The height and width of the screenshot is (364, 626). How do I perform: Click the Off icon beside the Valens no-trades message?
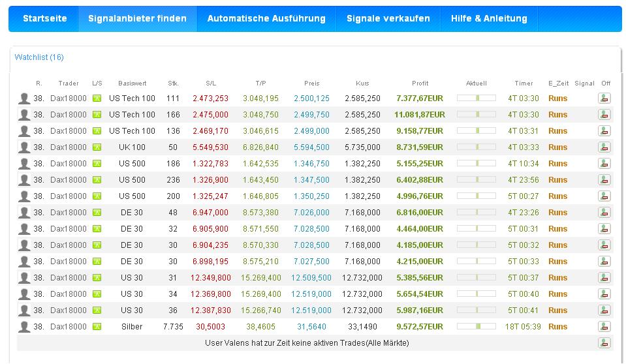604,343
